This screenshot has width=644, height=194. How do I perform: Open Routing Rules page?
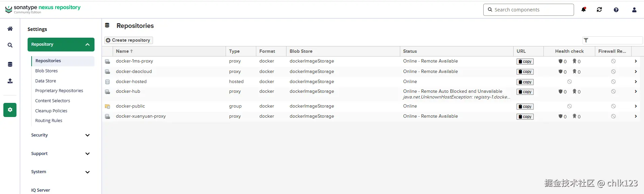(x=49, y=121)
